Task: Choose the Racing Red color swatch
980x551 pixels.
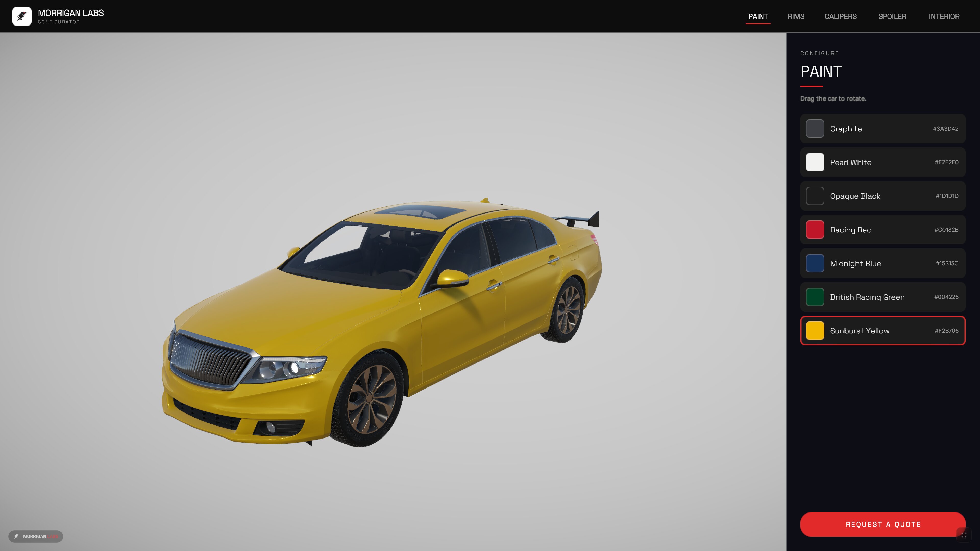Action: (815, 230)
